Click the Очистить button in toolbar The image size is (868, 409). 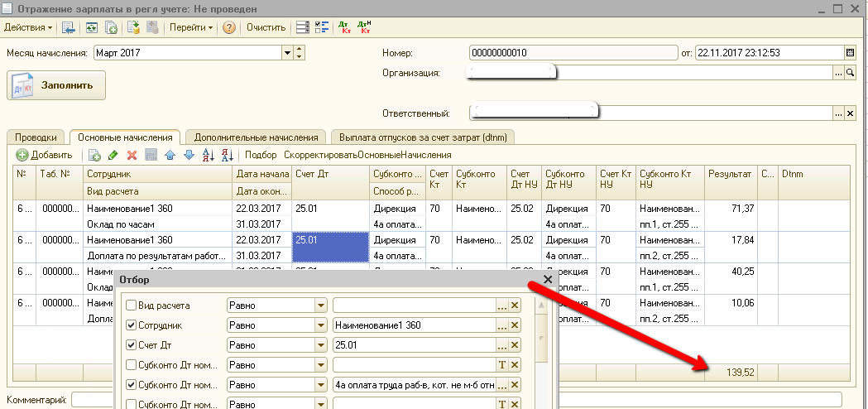[266, 27]
